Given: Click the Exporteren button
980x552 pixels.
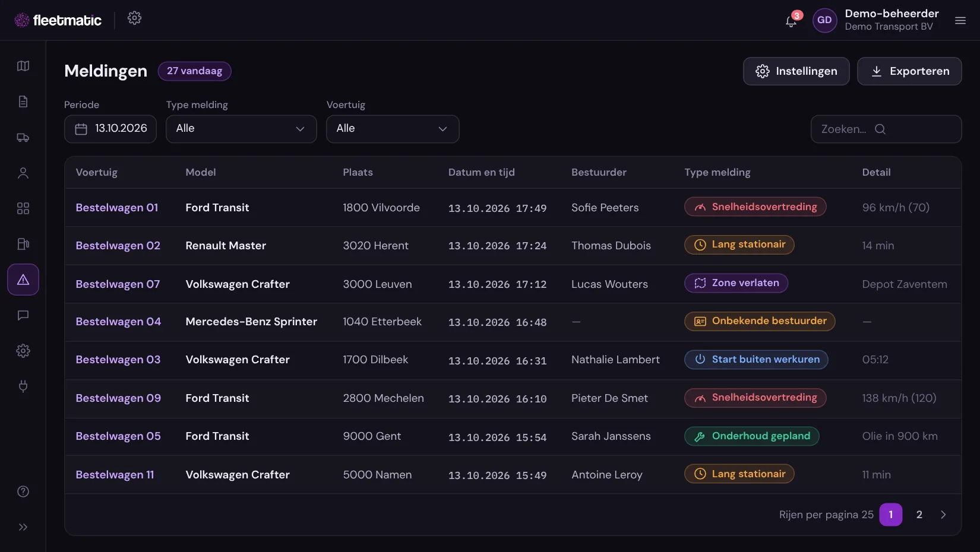Looking at the screenshot, I should coord(909,71).
